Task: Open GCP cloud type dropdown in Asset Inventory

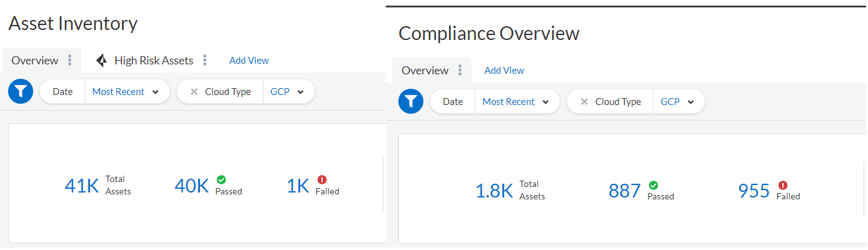Action: (x=288, y=92)
